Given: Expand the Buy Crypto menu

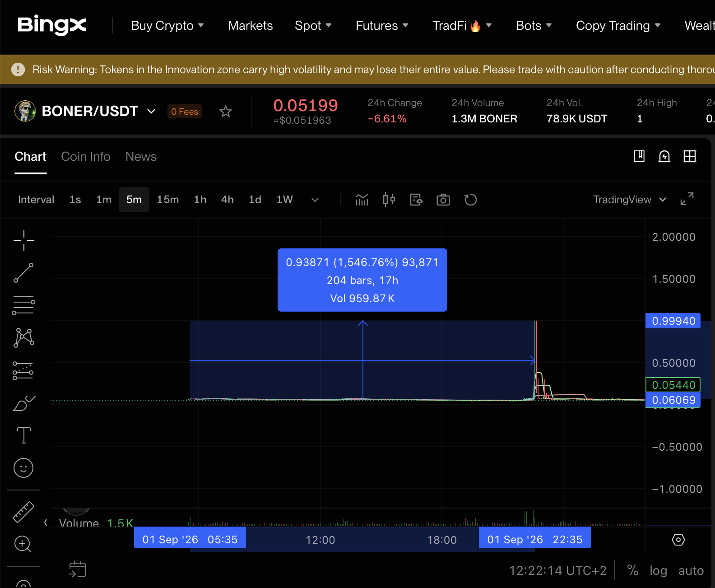Looking at the screenshot, I should coord(167,26).
